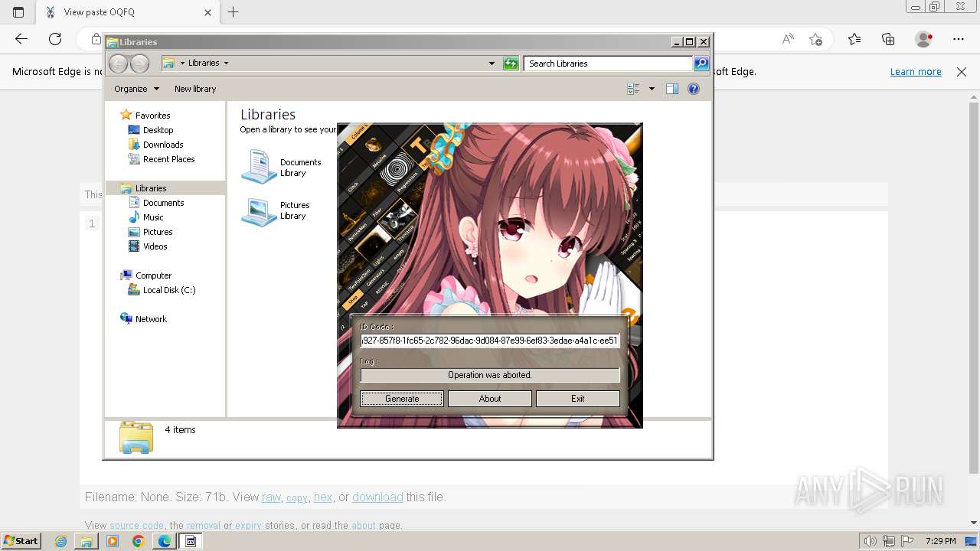The width and height of the screenshot is (980, 551).
Task: Dismiss the Edge notification banner
Action: coord(962,72)
